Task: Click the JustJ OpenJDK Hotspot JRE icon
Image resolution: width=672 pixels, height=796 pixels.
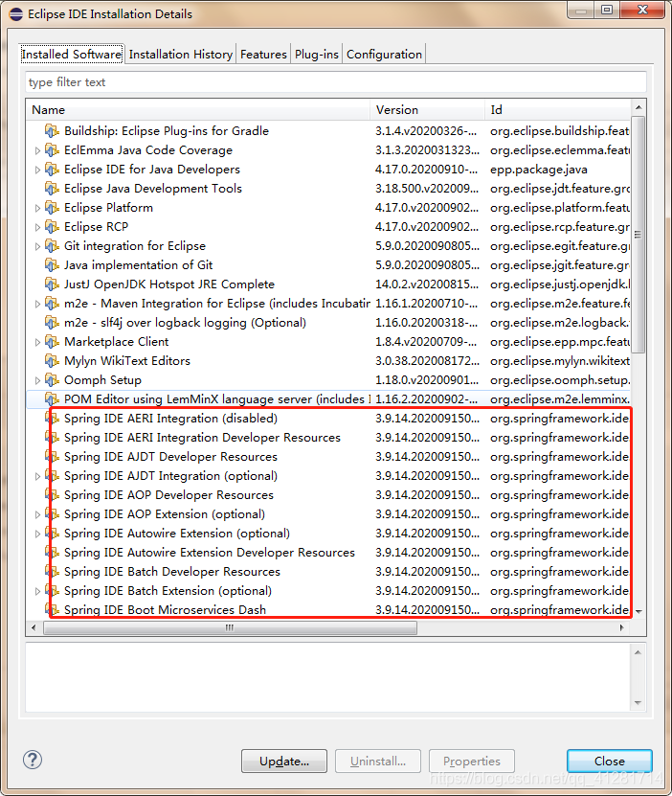Action: pyautogui.click(x=52, y=284)
